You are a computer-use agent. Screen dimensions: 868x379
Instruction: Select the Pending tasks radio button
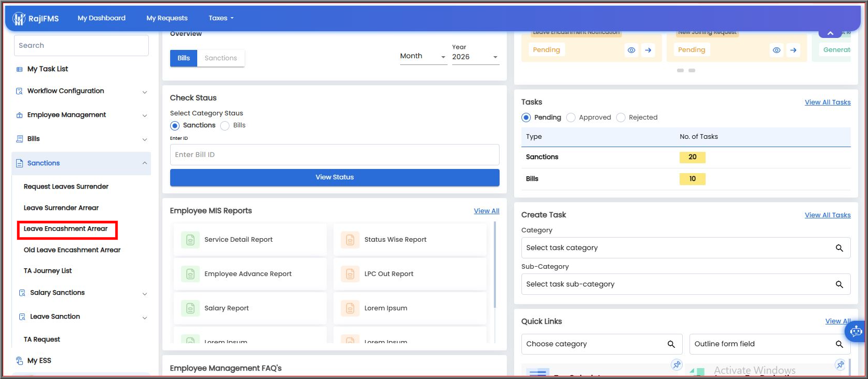point(526,117)
